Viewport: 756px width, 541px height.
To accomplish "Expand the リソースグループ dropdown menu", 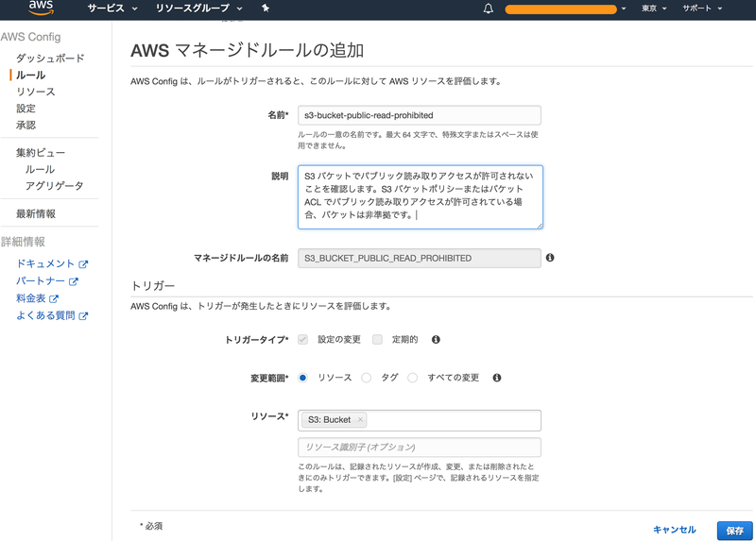I will pyautogui.click(x=198, y=8).
